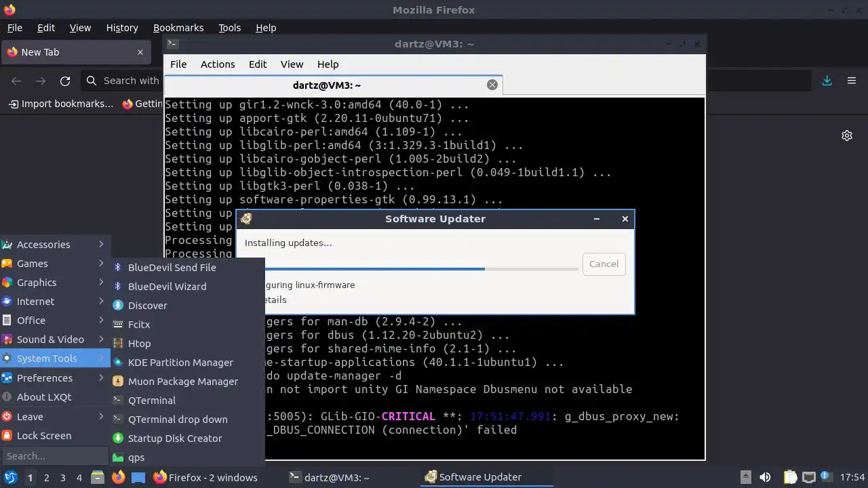Expand the Internet category
Viewport: 868px width, 488px height.
[x=56, y=302]
